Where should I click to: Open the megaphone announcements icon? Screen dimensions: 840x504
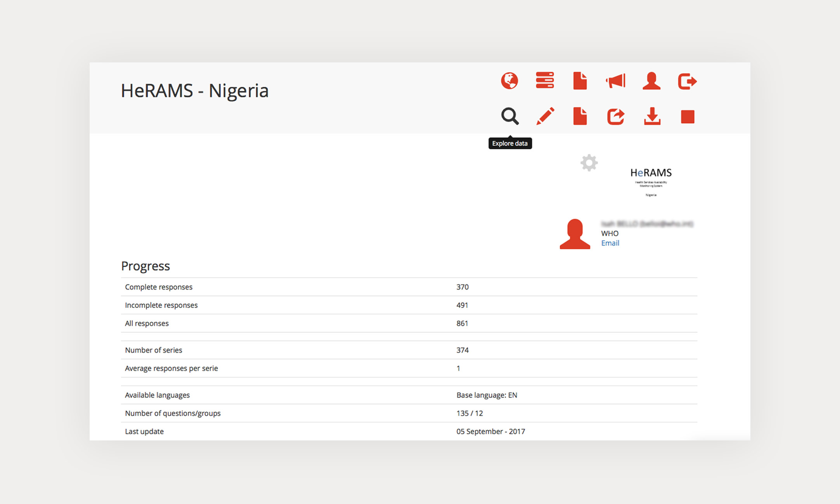(616, 81)
